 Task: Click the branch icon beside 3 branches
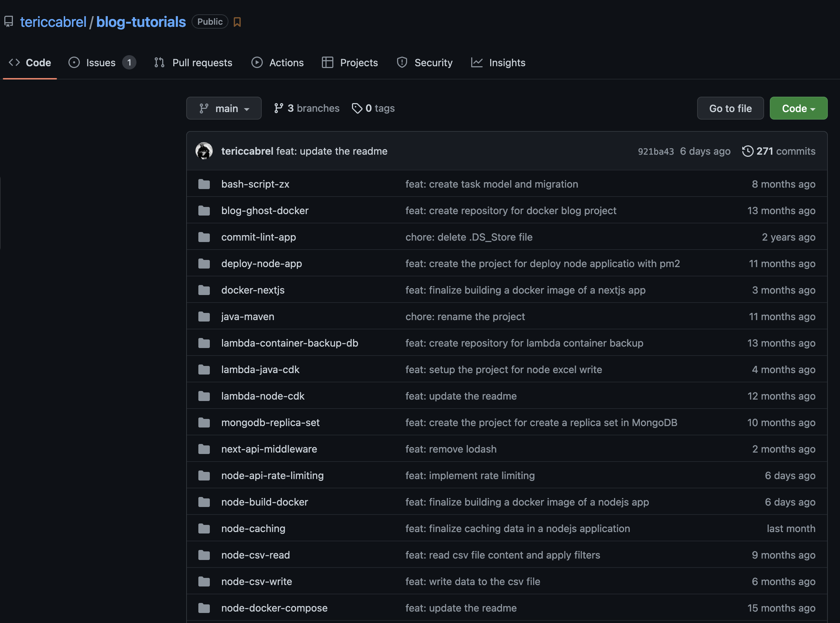pyautogui.click(x=279, y=108)
